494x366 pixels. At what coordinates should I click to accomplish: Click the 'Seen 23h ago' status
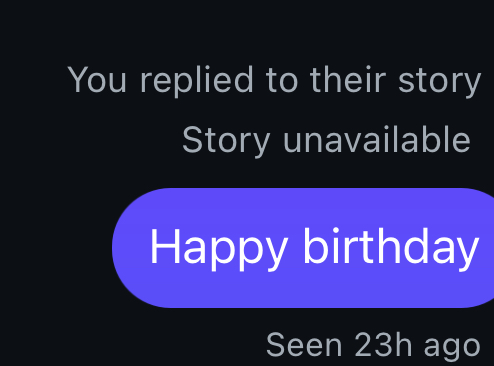coord(373,346)
